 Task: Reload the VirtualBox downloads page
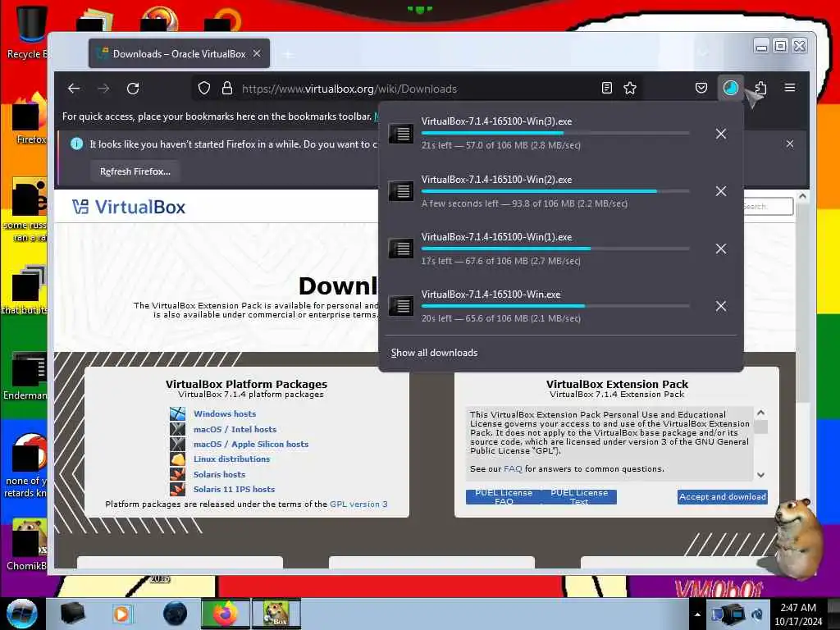[133, 89]
